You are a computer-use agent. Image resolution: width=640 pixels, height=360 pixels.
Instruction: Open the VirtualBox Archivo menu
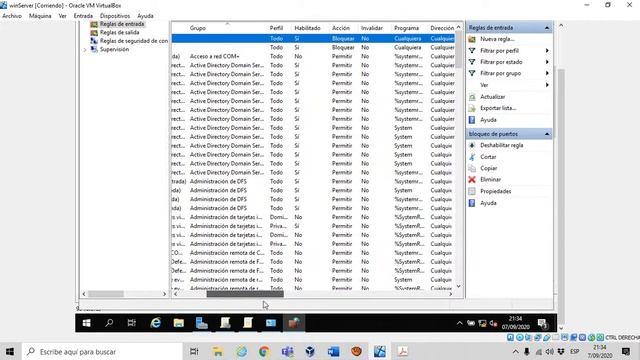tap(12, 16)
